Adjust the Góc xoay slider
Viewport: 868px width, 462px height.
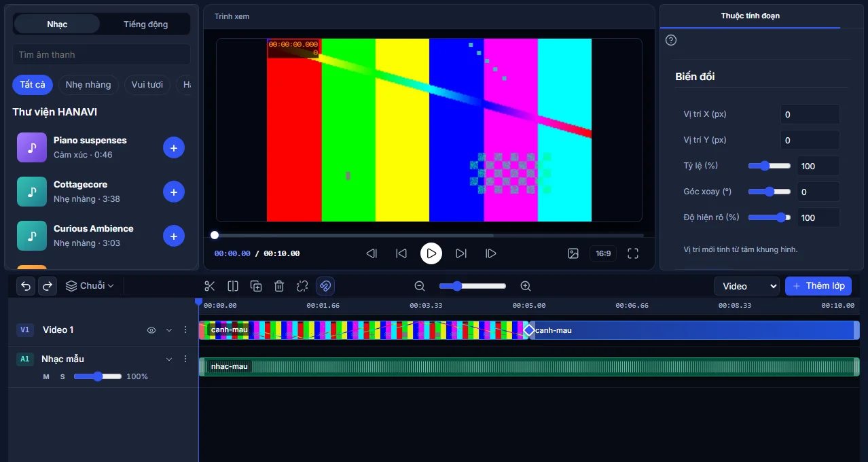(x=770, y=192)
